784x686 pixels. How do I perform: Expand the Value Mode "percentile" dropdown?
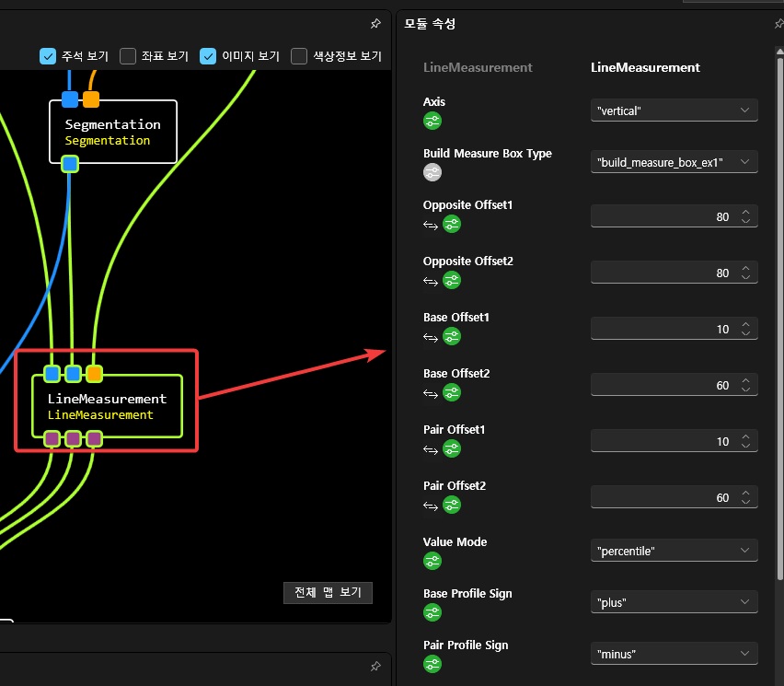674,551
